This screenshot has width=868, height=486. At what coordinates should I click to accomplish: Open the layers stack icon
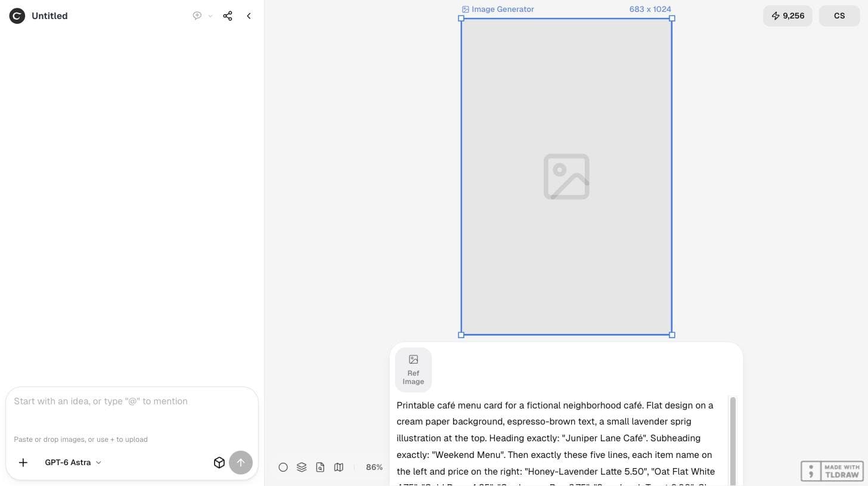[302, 468]
